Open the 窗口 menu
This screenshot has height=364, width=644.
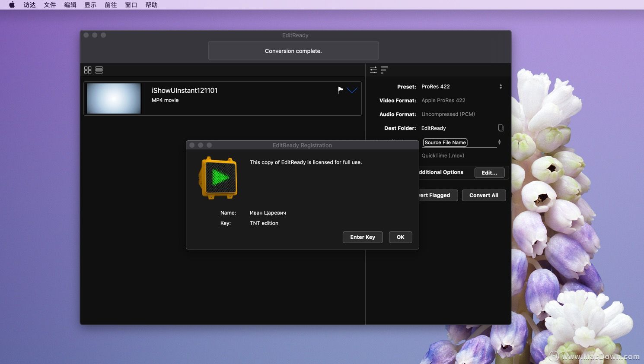pyautogui.click(x=131, y=5)
